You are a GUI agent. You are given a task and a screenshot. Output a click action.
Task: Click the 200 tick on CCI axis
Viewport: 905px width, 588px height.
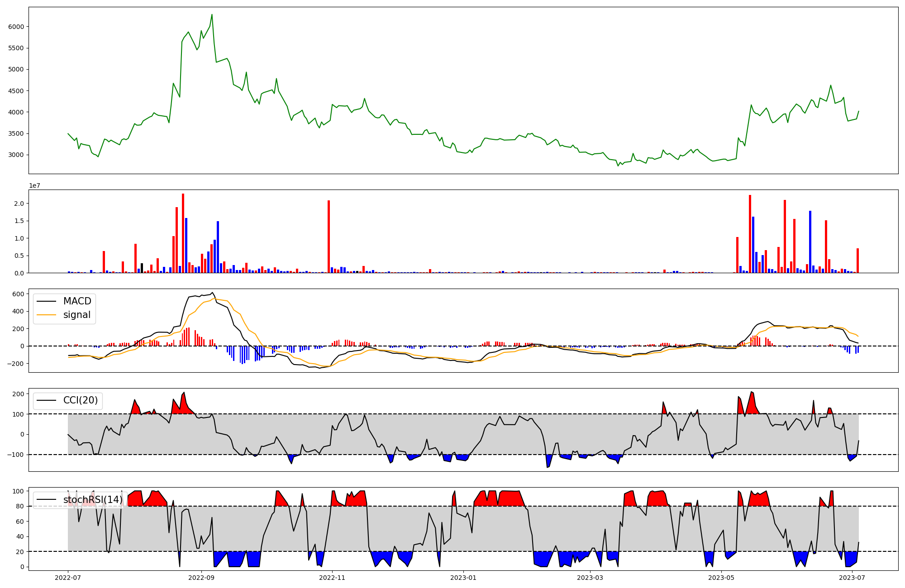coord(18,394)
